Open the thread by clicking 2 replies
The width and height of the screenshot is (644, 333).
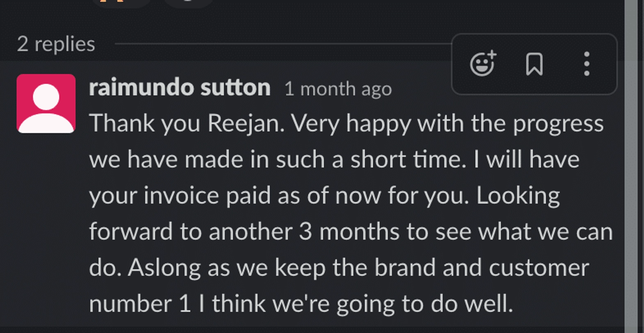(x=55, y=44)
